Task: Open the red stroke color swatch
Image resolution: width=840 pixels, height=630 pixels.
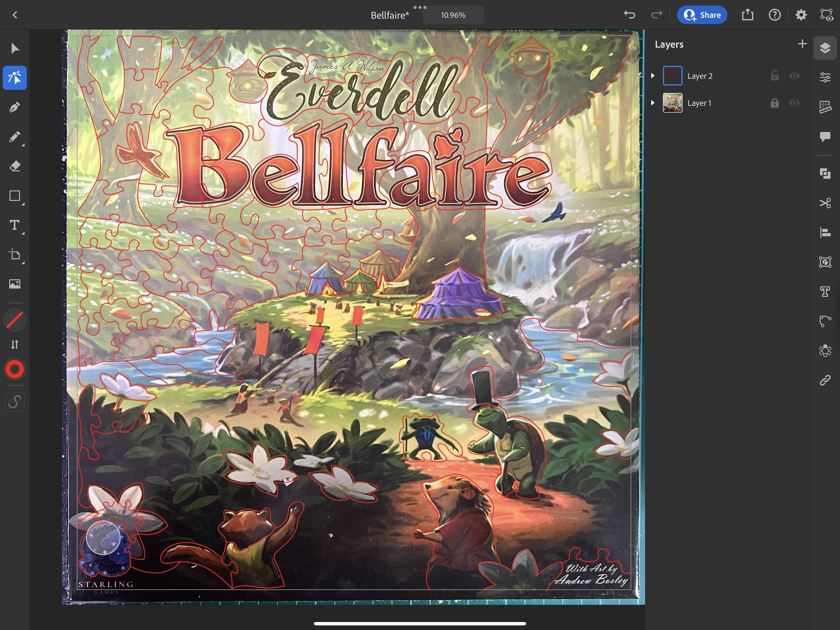Action: pyautogui.click(x=14, y=369)
